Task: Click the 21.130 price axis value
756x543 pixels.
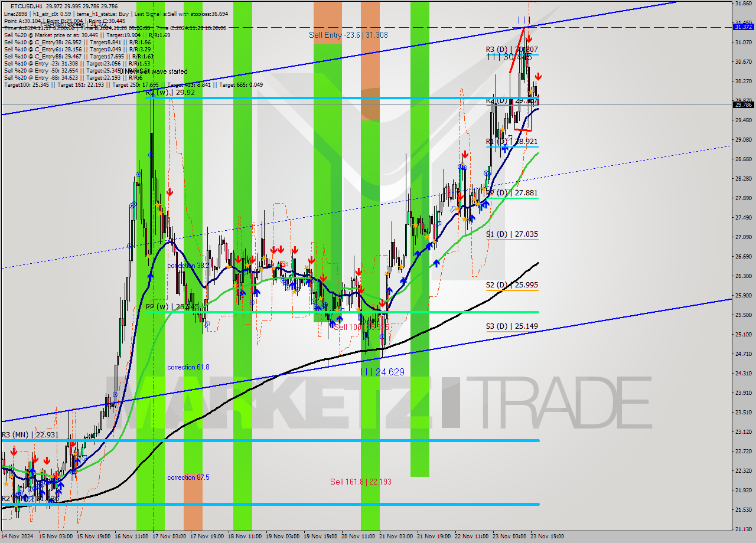Action: click(743, 529)
